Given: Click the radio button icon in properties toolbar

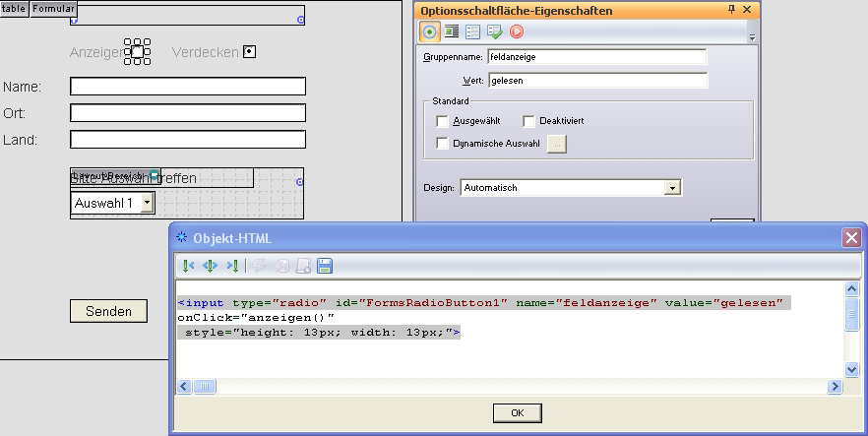Looking at the screenshot, I should [430, 31].
